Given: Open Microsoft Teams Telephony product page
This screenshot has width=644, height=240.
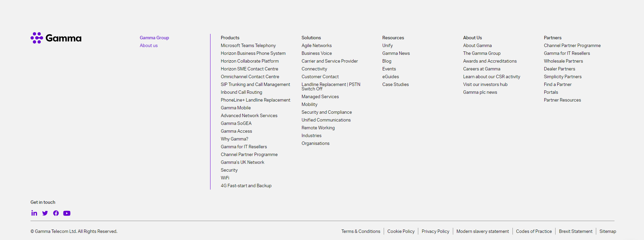Looking at the screenshot, I should [248, 45].
